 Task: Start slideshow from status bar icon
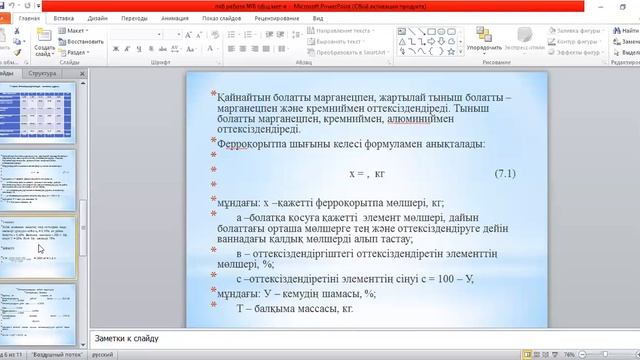click(555, 354)
